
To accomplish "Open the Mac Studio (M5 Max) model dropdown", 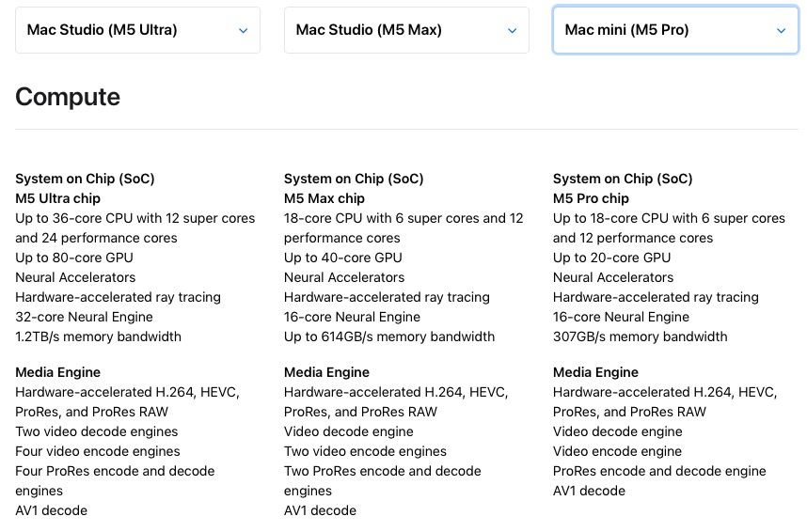I will 406,30.
